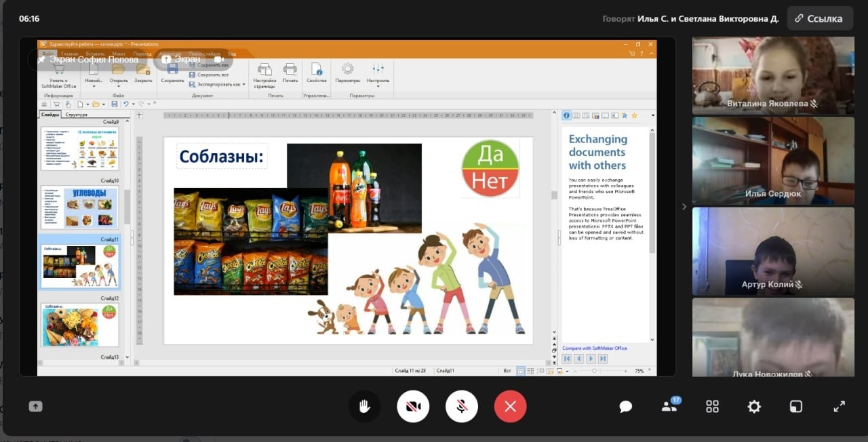The image size is (868, 442).
Task: Select Виталина Яковлева's video tile
Action: (773, 75)
